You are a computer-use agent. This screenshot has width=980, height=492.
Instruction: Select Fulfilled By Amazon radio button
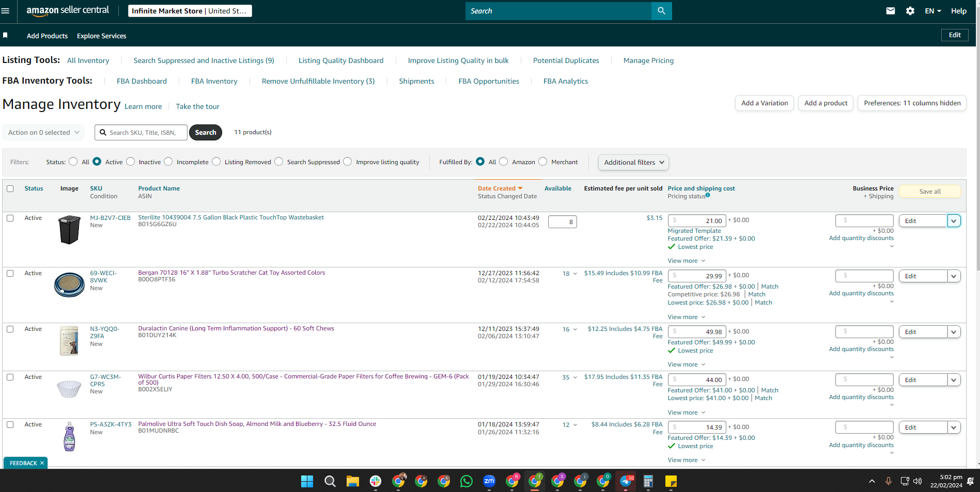tap(504, 162)
